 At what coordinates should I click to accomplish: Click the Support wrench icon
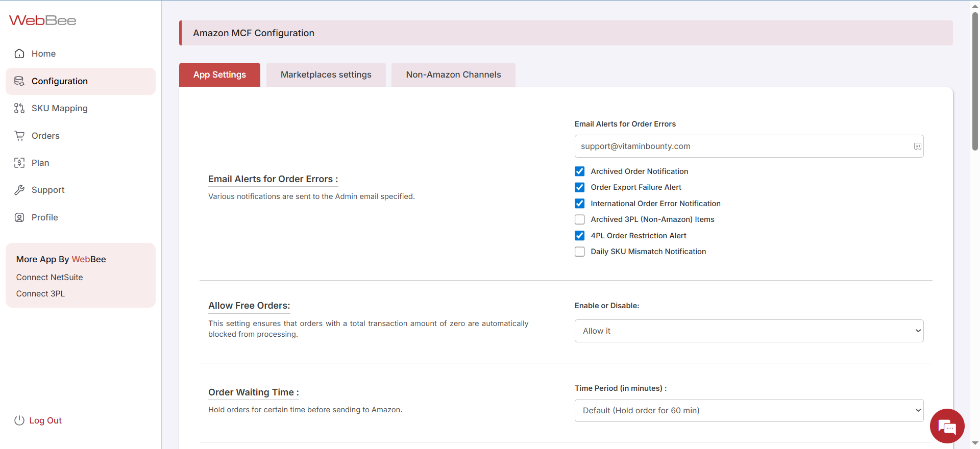[x=19, y=190]
